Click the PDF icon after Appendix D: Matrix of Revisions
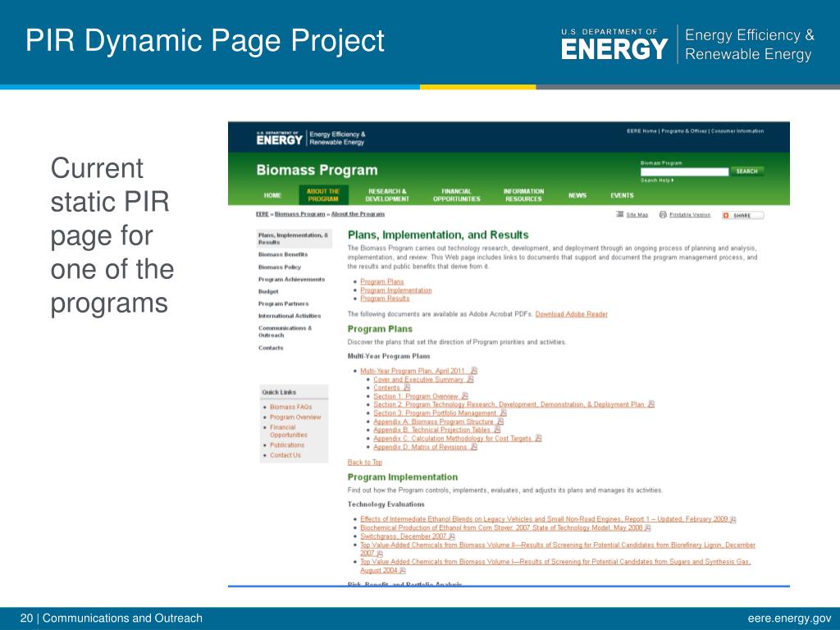This screenshot has width=840, height=630. [x=473, y=446]
